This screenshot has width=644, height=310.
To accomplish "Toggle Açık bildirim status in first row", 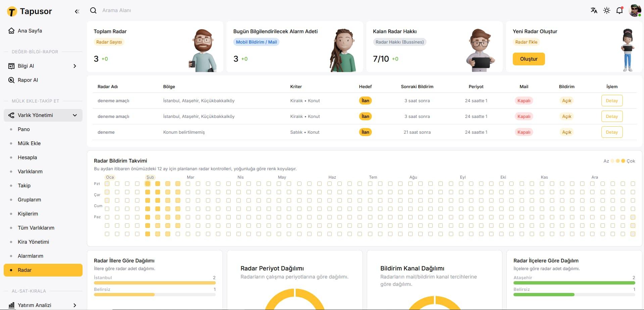I will click(566, 101).
